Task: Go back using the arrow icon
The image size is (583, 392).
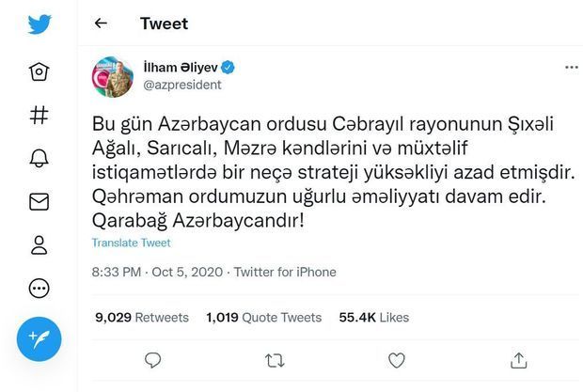Action: 101,24
